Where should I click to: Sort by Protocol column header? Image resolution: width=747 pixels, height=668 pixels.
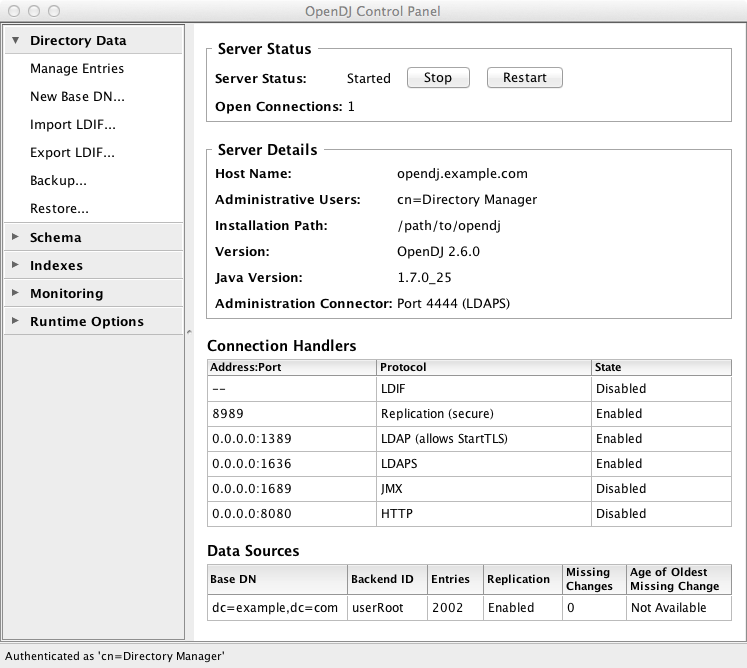click(x=484, y=367)
